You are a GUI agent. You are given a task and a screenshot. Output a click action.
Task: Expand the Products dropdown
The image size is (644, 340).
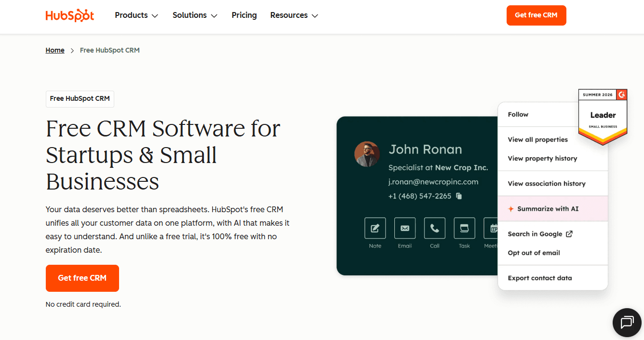click(136, 15)
